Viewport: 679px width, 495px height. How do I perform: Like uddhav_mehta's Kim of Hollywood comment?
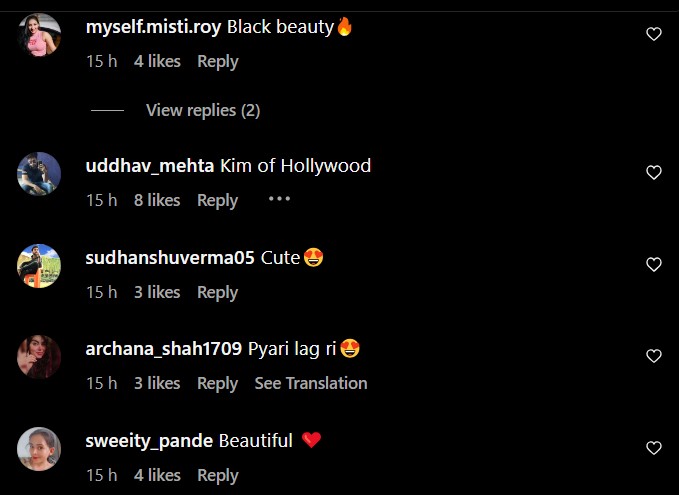653,172
